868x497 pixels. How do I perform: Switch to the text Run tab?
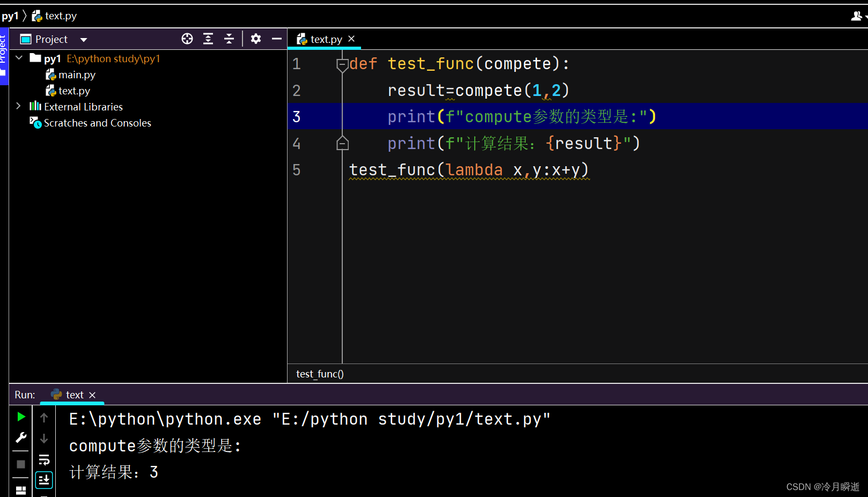point(75,395)
